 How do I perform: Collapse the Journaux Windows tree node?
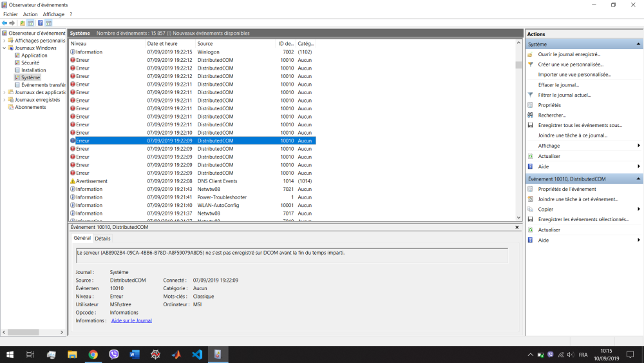(x=5, y=48)
